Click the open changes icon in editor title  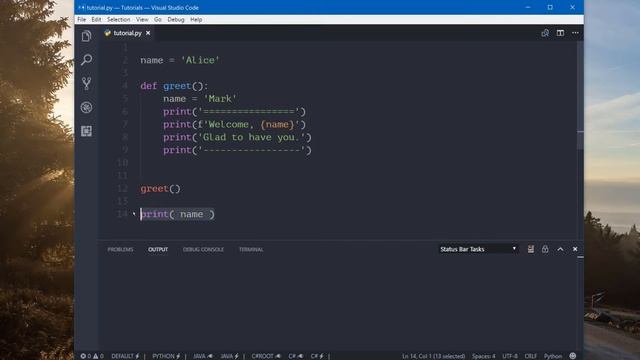(545, 33)
